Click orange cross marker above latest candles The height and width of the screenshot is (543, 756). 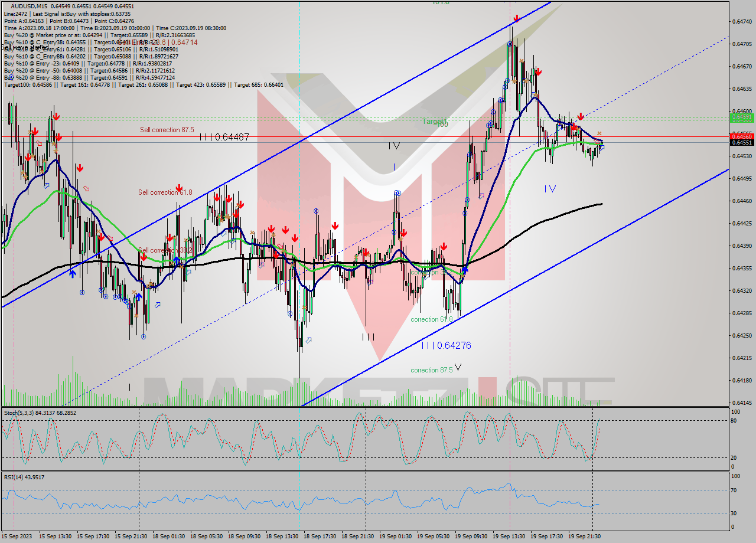599,133
